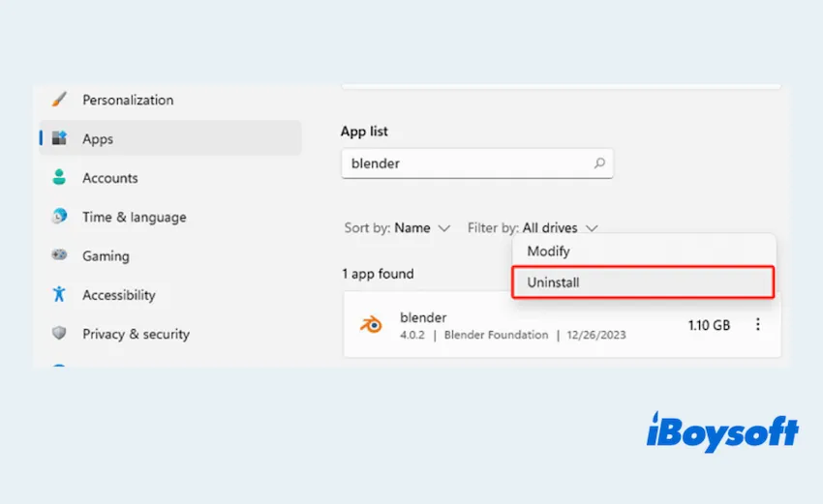Click the 1.10 GB size value

(x=709, y=325)
